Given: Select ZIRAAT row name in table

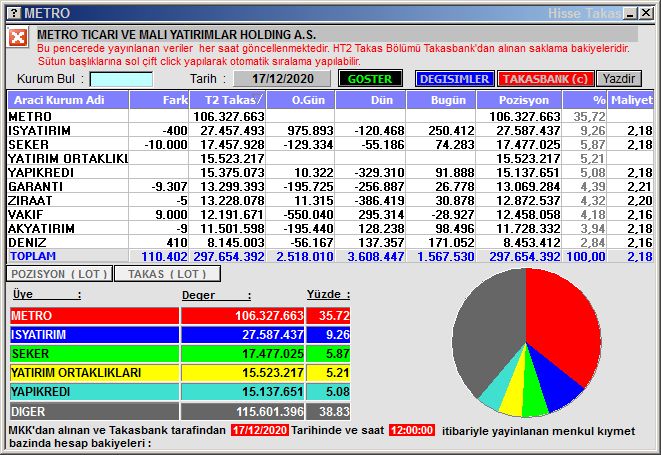Looking at the screenshot, I should click(x=30, y=200).
